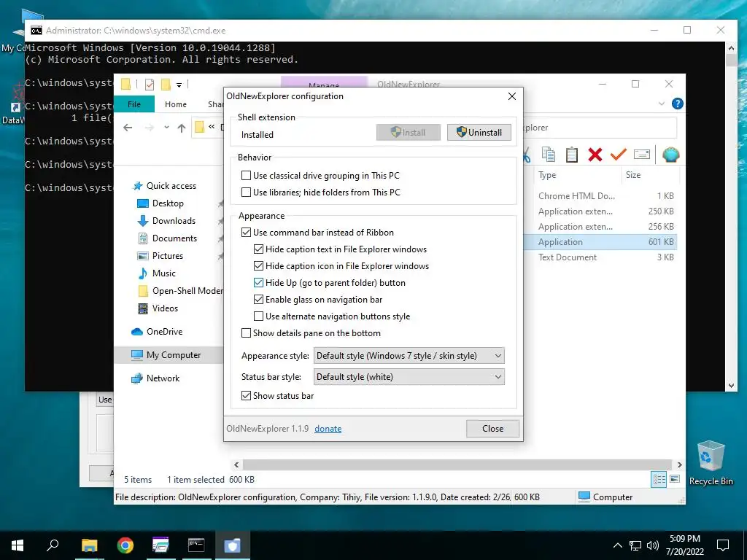Viewport: 747px width, 560px height.
Task: Open Explorer Help question mark icon
Action: pos(677,104)
